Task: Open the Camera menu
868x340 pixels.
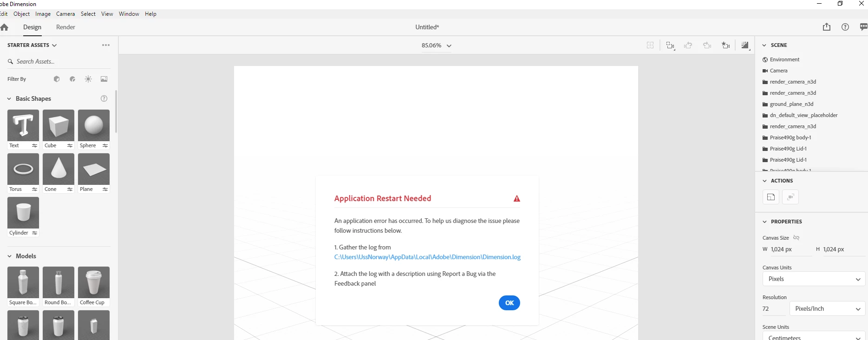Action: [x=65, y=14]
